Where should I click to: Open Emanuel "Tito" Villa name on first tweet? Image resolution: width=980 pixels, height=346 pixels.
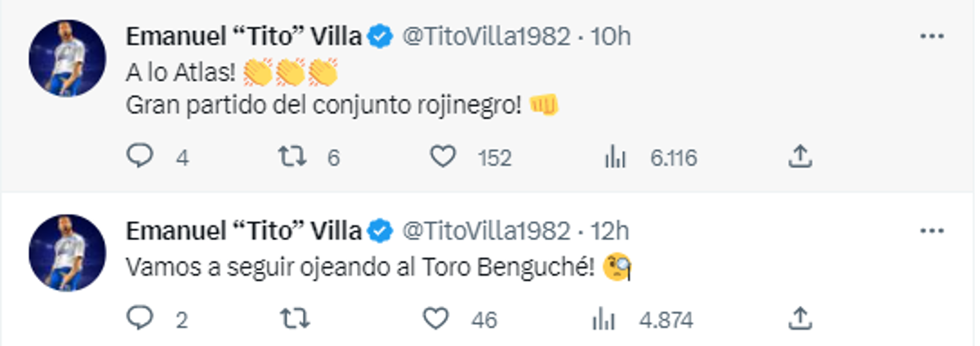tap(243, 37)
